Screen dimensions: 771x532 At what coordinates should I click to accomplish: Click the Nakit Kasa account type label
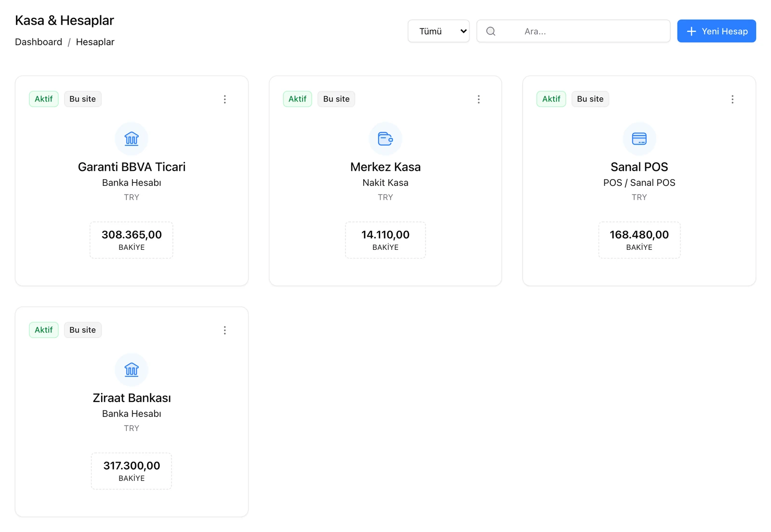point(385,183)
